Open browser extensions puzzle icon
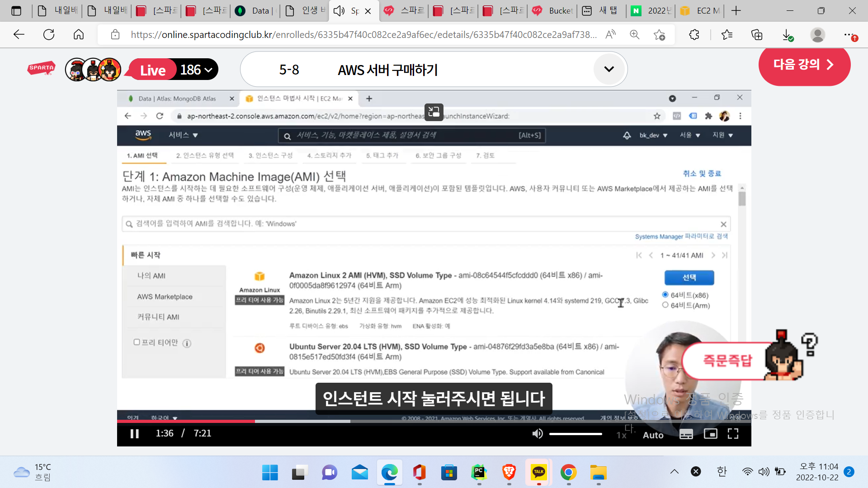868x488 pixels. point(694,34)
